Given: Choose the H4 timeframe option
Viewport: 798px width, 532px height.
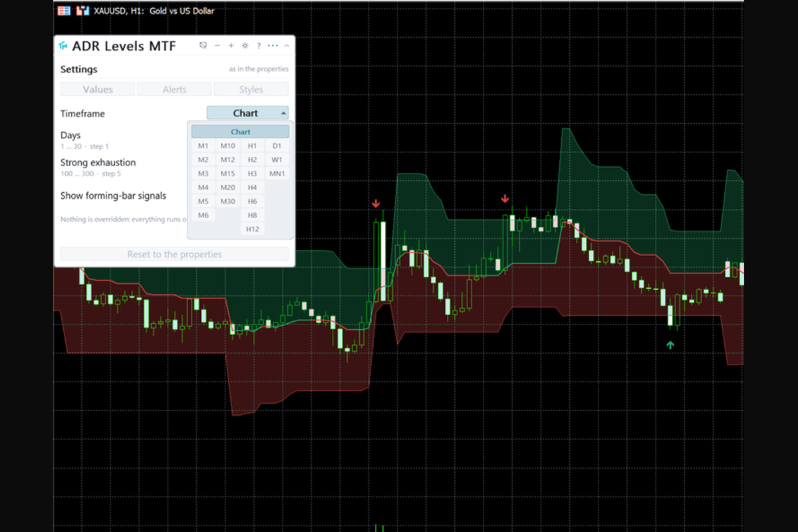Looking at the screenshot, I should coord(252,188).
